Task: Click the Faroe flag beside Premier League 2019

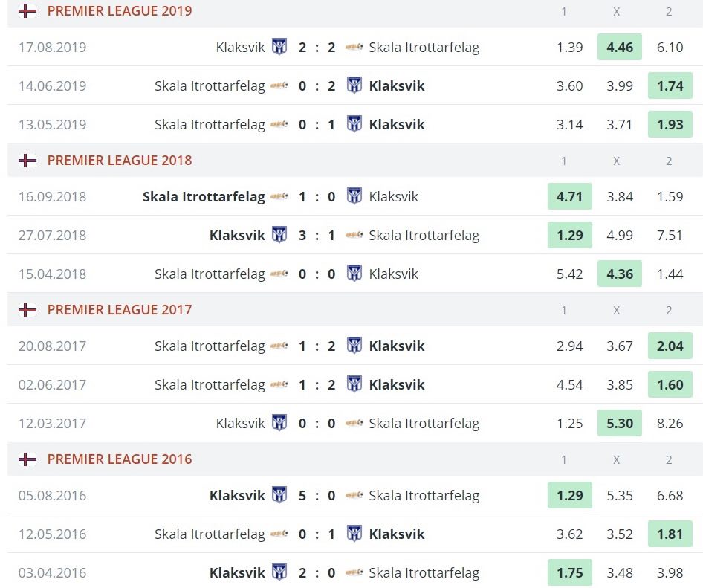Action: 27,11
